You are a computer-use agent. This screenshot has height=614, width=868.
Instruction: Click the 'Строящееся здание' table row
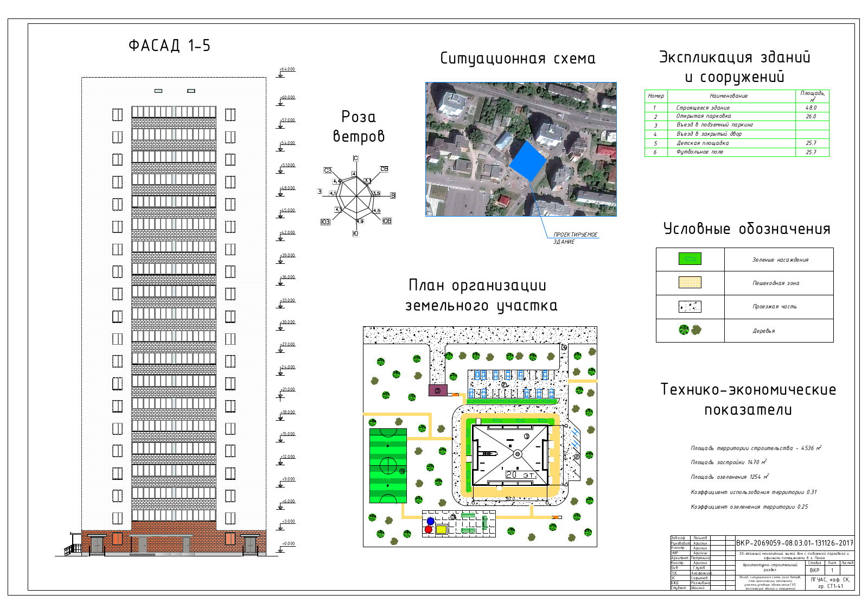pyautogui.click(x=737, y=107)
